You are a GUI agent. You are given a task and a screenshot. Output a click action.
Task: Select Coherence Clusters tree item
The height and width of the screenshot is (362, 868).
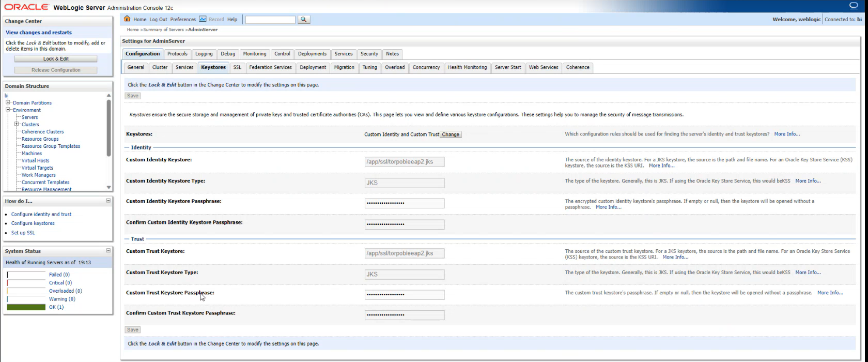click(x=43, y=132)
